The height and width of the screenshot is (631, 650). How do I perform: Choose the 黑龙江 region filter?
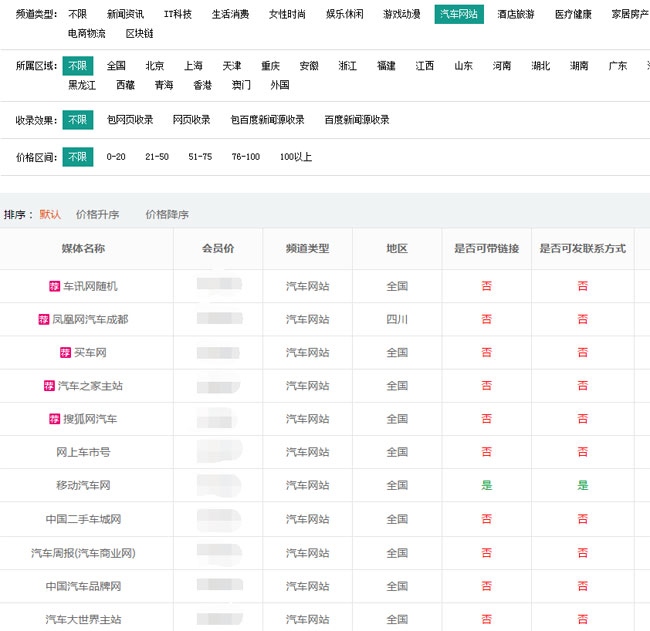tap(82, 85)
